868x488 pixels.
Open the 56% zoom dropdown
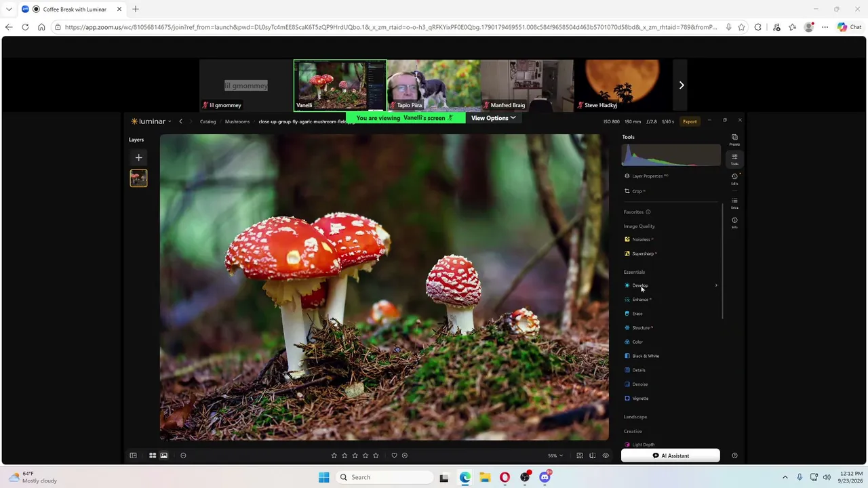tap(555, 455)
